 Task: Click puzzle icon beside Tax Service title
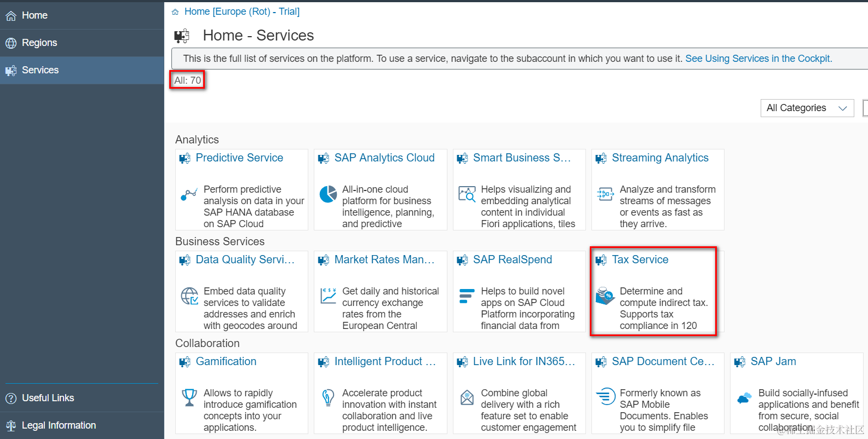[601, 261]
